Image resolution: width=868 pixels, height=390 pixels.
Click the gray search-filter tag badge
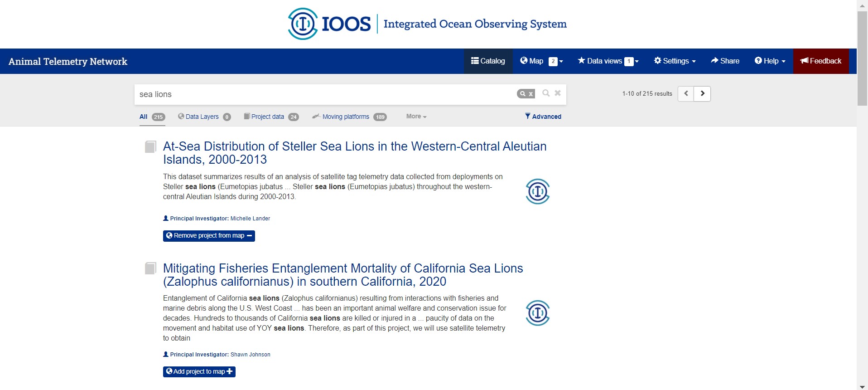coord(526,94)
